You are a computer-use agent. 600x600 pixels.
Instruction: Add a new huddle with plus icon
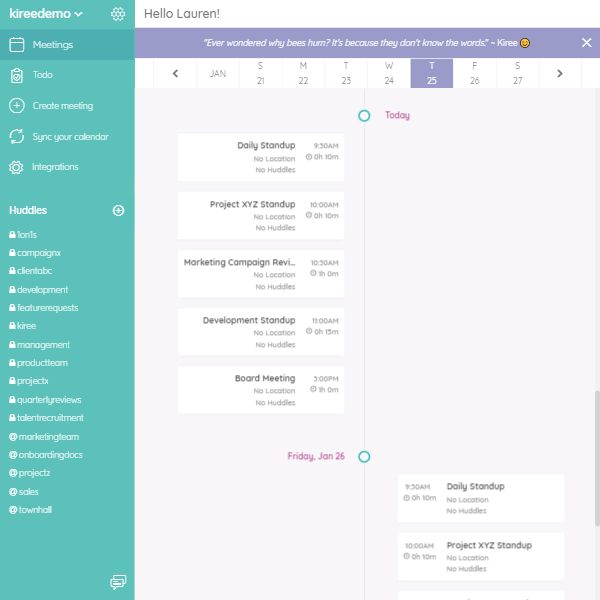click(x=118, y=210)
